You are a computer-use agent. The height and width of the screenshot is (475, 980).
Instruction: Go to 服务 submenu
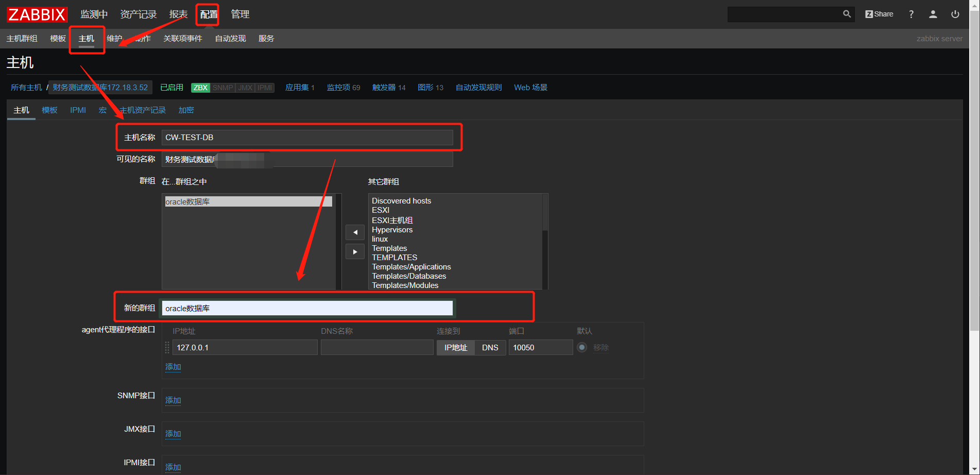[266, 39]
